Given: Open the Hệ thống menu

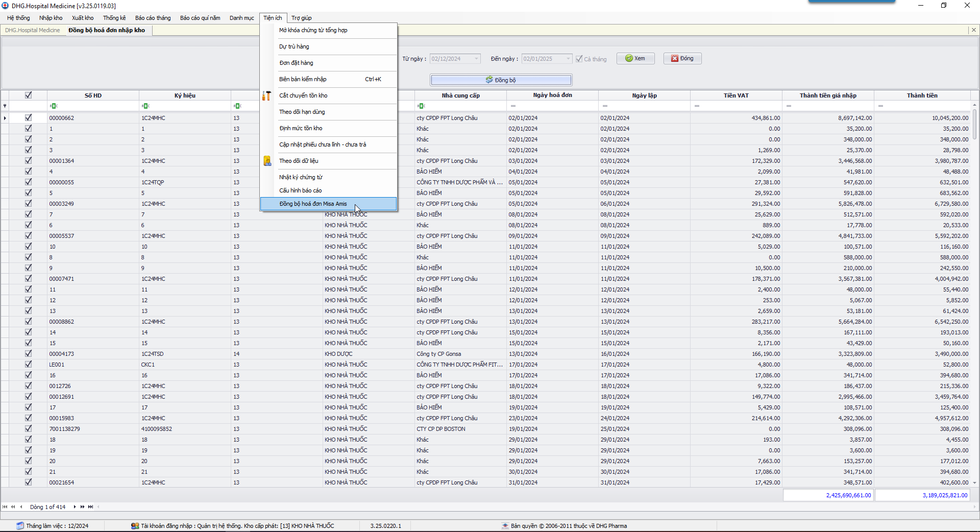Looking at the screenshot, I should click(x=18, y=18).
